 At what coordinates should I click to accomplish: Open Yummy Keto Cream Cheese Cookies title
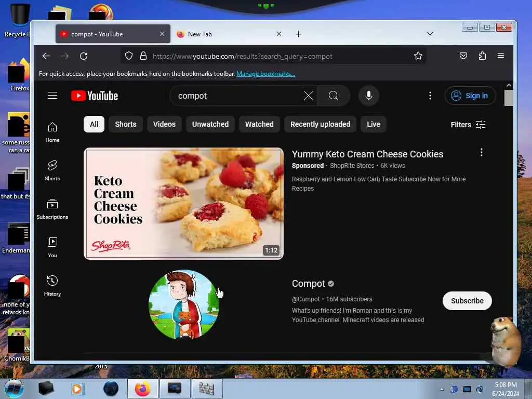pyautogui.click(x=367, y=154)
